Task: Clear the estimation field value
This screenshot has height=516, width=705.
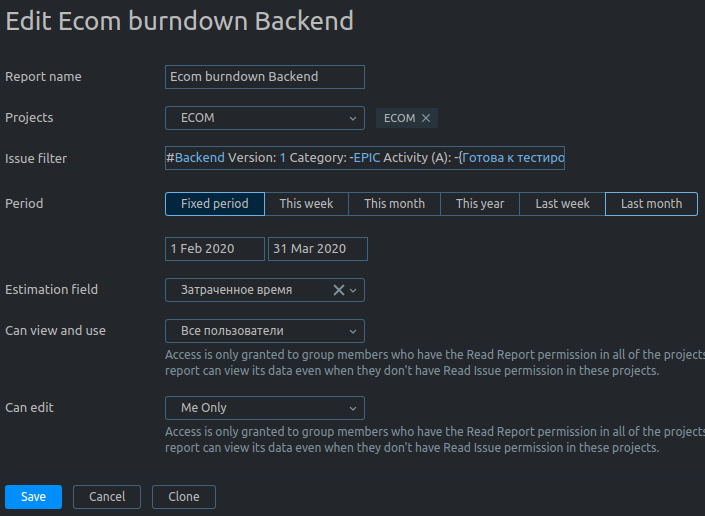Action: pyautogui.click(x=338, y=290)
